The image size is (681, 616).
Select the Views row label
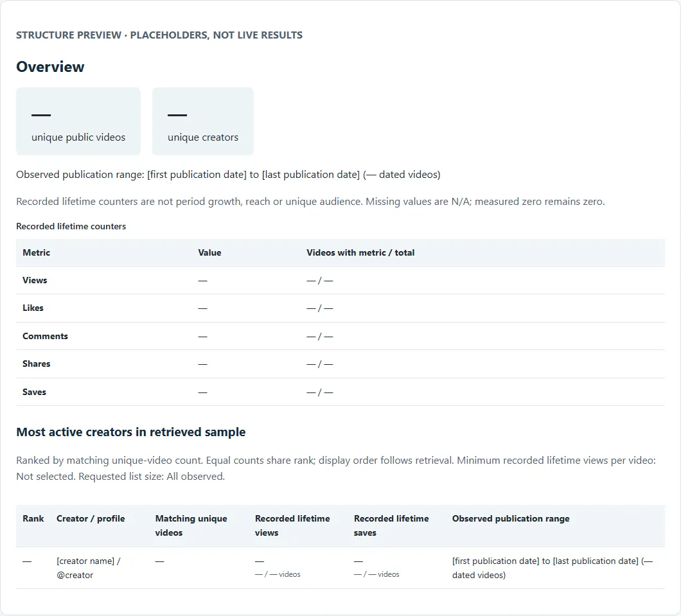click(35, 281)
